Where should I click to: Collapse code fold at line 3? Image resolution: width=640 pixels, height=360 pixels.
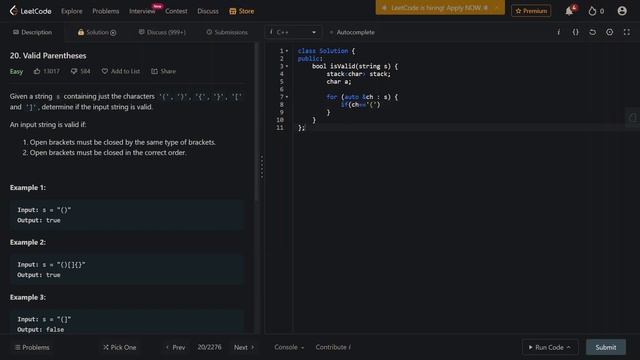(287, 66)
